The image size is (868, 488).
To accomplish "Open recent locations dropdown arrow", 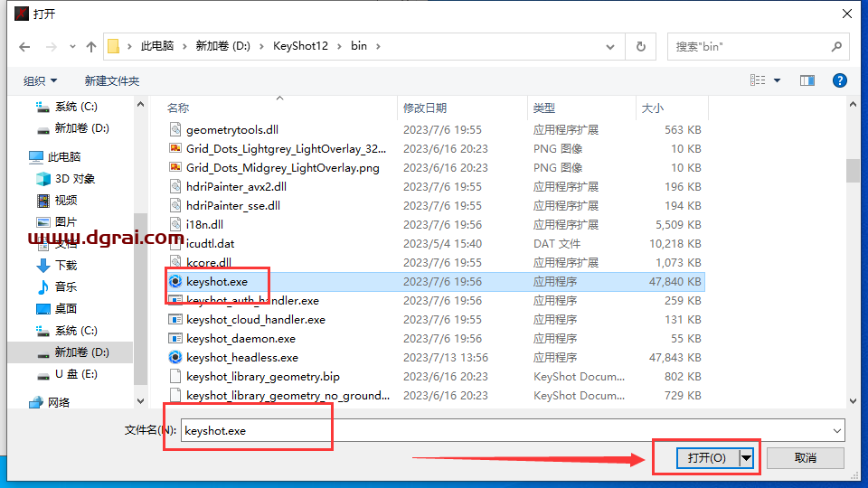I will pyautogui.click(x=72, y=47).
